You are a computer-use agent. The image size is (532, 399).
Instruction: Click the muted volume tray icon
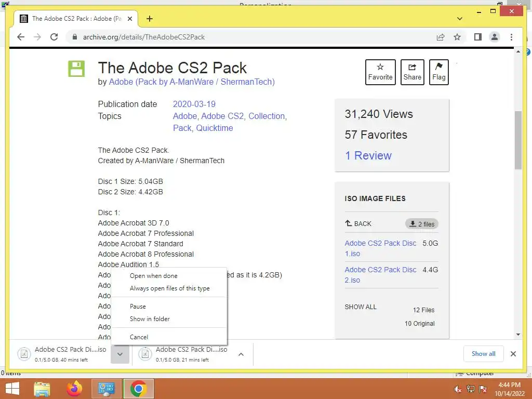tap(458, 389)
